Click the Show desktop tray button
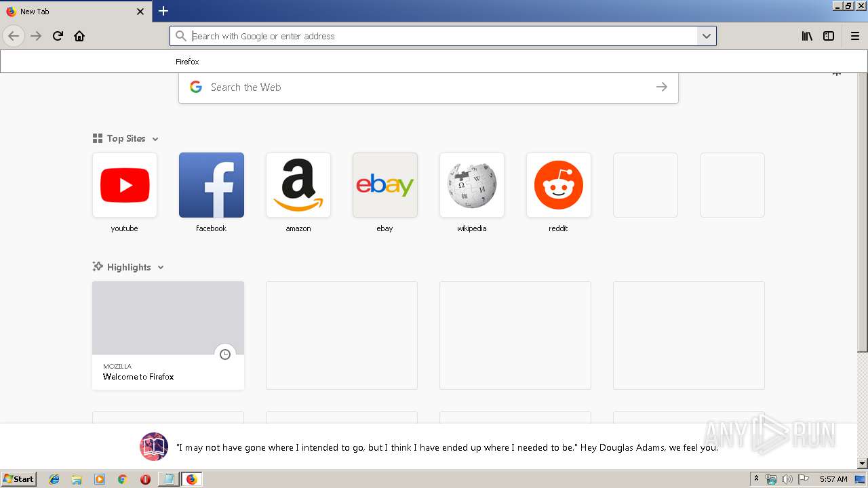The width and height of the screenshot is (868, 488). coord(860,479)
